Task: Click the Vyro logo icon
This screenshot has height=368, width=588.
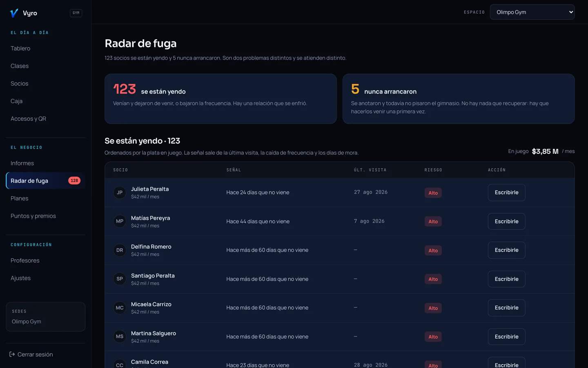Action: (14, 13)
